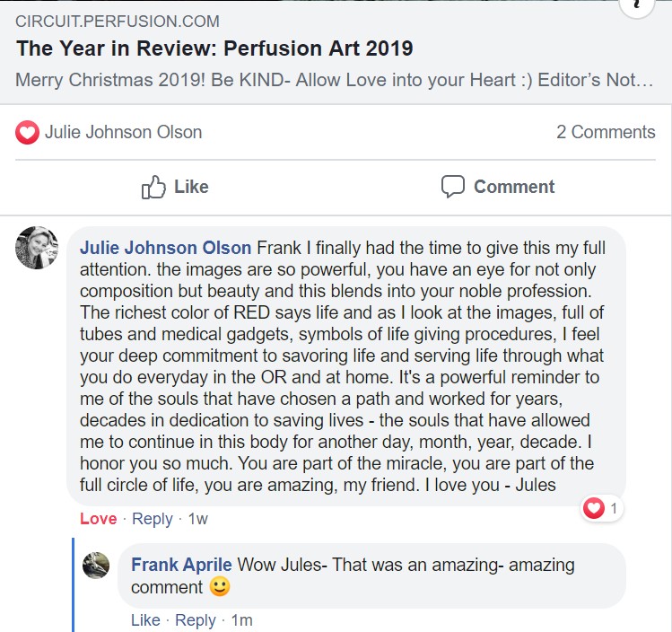The height and width of the screenshot is (632, 672).
Task: Reply to Julie Johnson Olson's comment
Action: click(153, 519)
